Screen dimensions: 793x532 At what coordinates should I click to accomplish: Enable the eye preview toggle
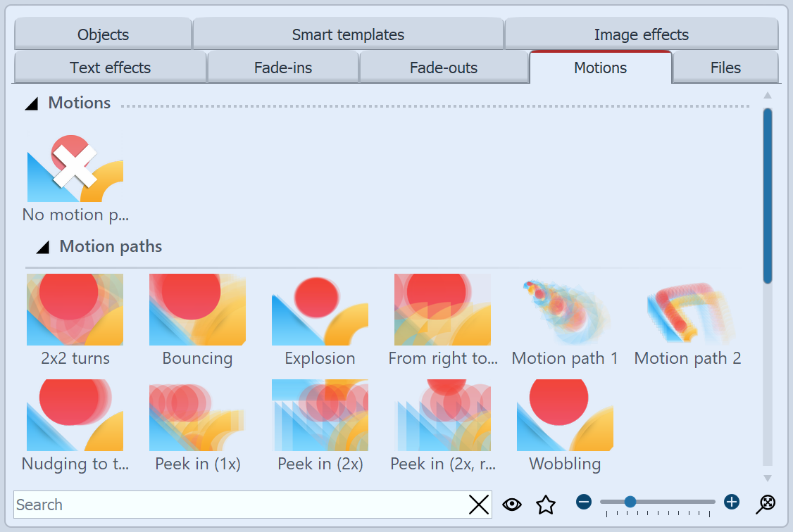point(512,504)
